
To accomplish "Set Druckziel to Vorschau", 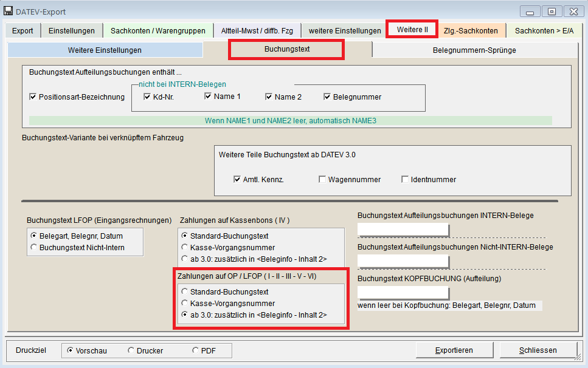I will [x=70, y=350].
